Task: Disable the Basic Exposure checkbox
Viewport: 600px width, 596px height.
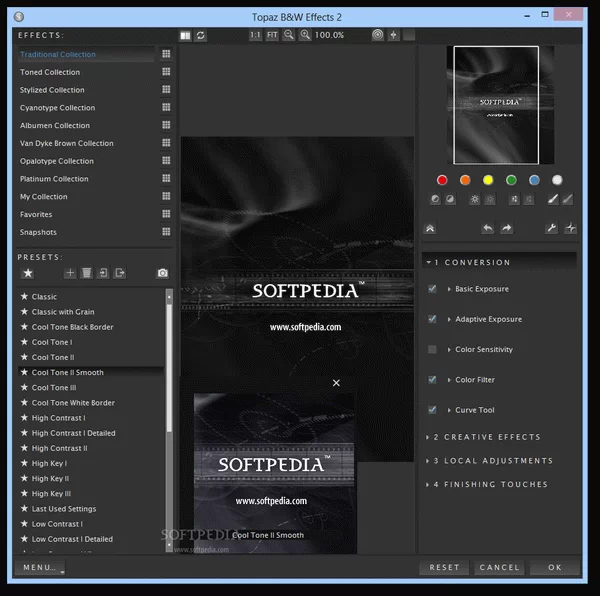Action: [x=432, y=289]
